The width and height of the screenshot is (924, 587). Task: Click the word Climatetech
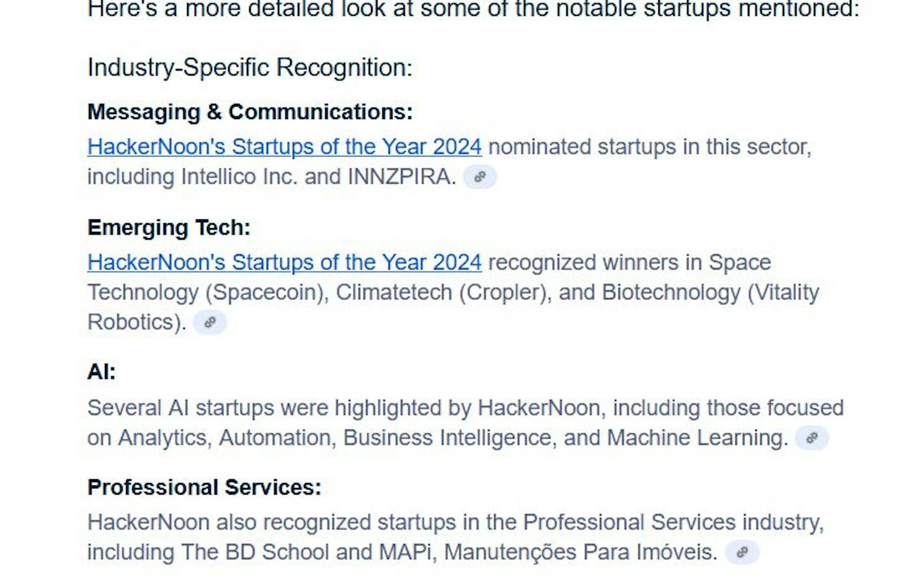[394, 293]
